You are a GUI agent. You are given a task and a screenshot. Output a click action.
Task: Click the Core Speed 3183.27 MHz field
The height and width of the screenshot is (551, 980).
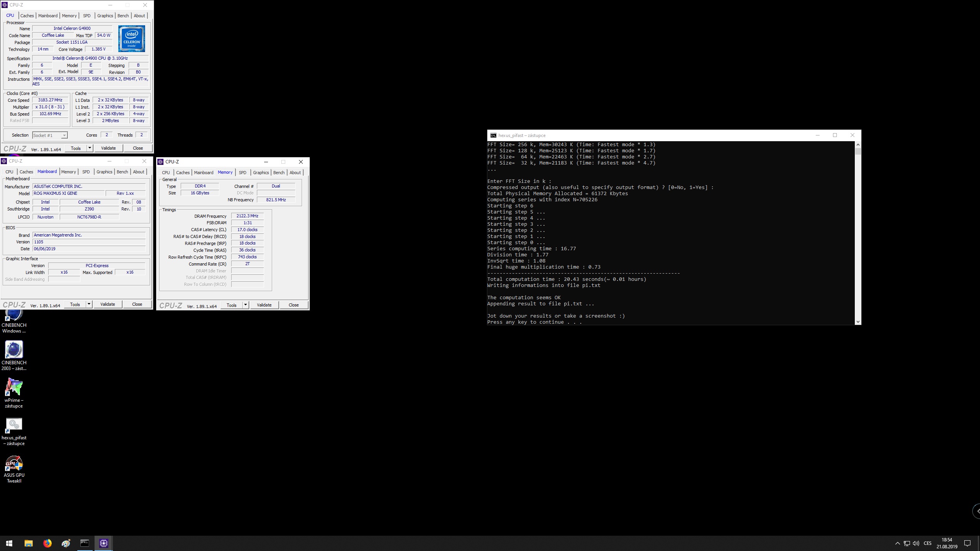coord(50,100)
